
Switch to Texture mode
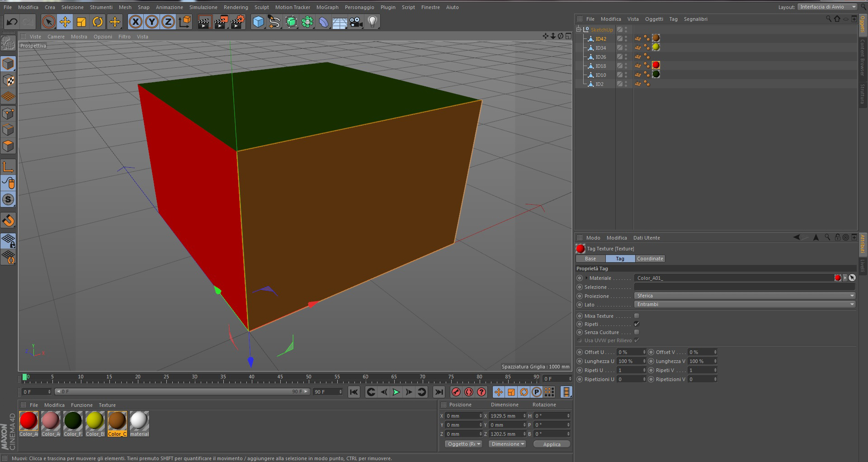click(x=8, y=80)
